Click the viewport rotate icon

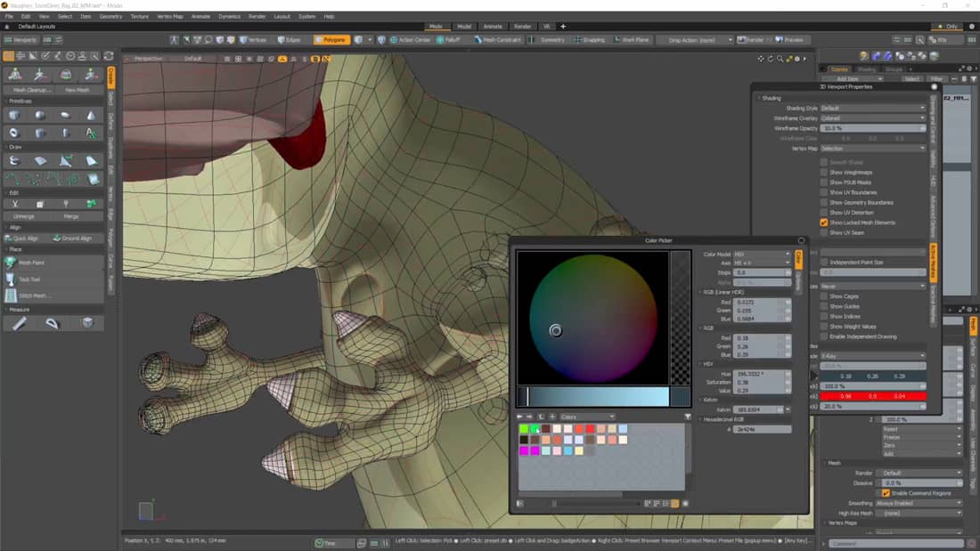(770, 59)
